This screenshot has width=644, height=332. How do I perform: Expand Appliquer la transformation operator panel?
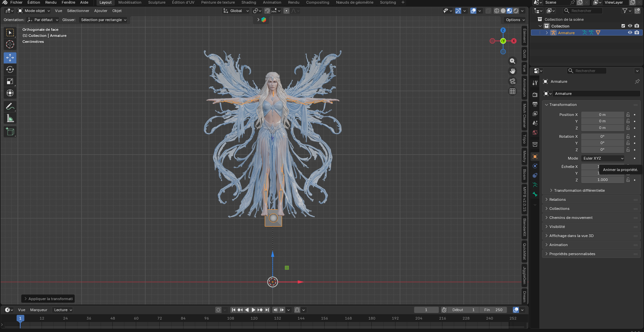pos(48,299)
